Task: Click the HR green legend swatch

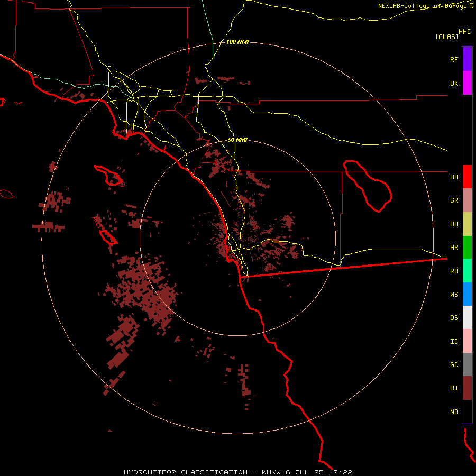Action: 467,248
